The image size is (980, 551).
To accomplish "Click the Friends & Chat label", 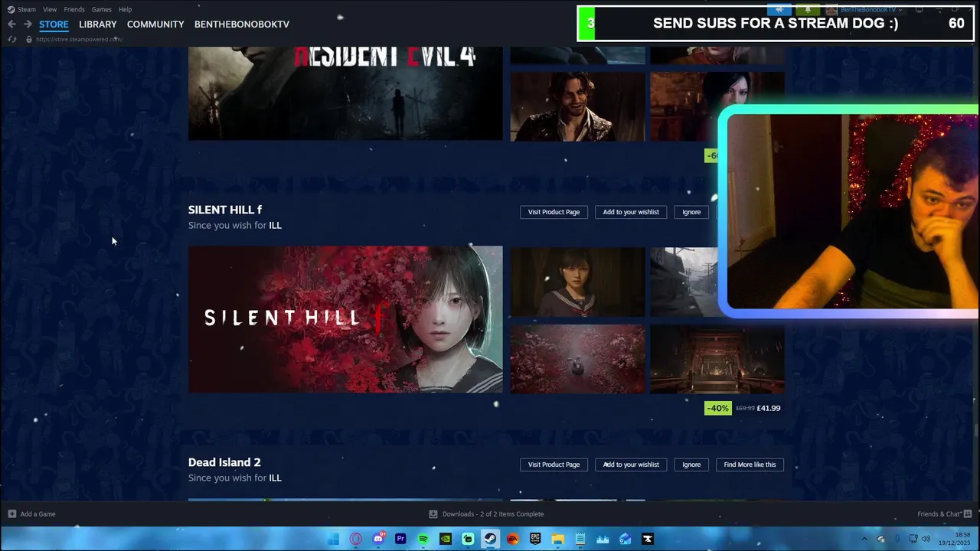I will click(939, 514).
